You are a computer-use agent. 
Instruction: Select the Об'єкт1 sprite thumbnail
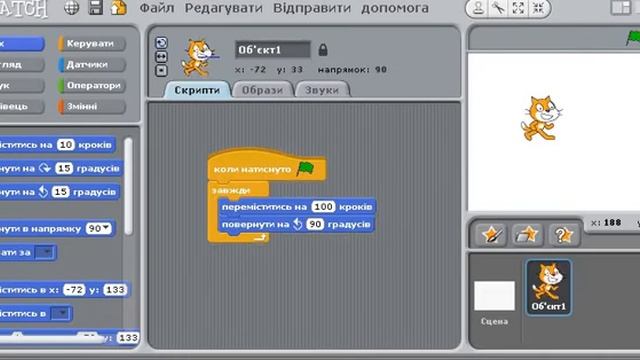(549, 287)
